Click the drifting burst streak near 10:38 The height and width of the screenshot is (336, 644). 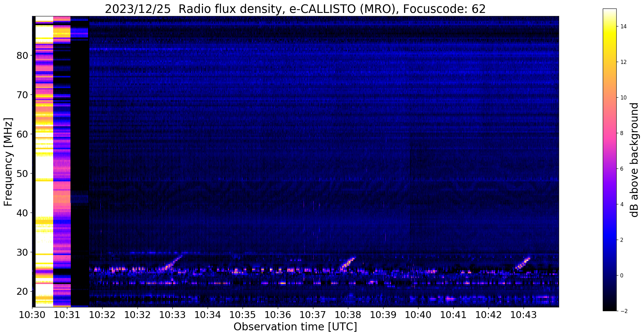[348, 264]
